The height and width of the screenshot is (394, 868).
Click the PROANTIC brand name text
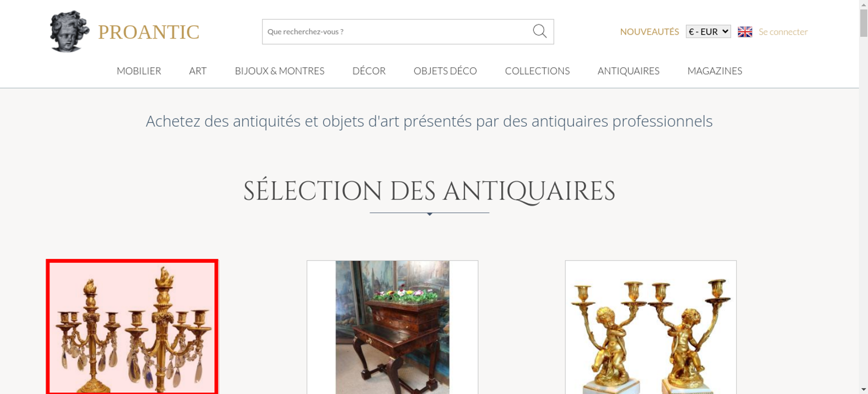tap(148, 32)
